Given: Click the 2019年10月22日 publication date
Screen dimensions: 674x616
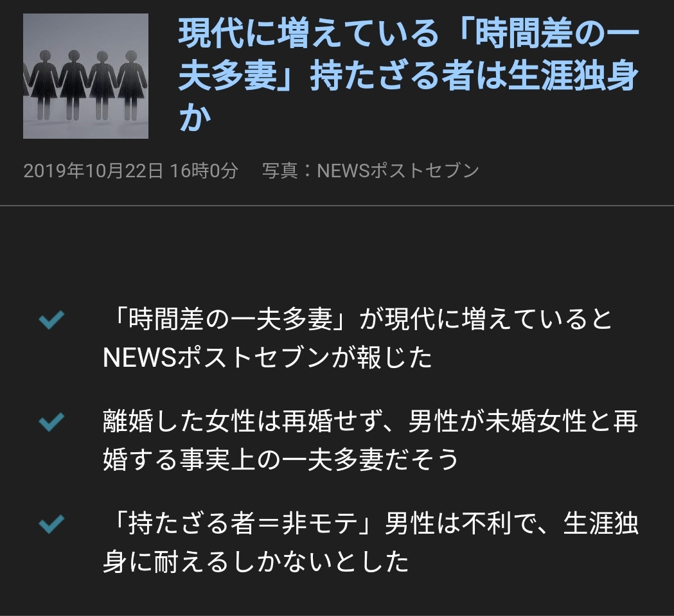Looking at the screenshot, I should pyautogui.click(x=93, y=171).
